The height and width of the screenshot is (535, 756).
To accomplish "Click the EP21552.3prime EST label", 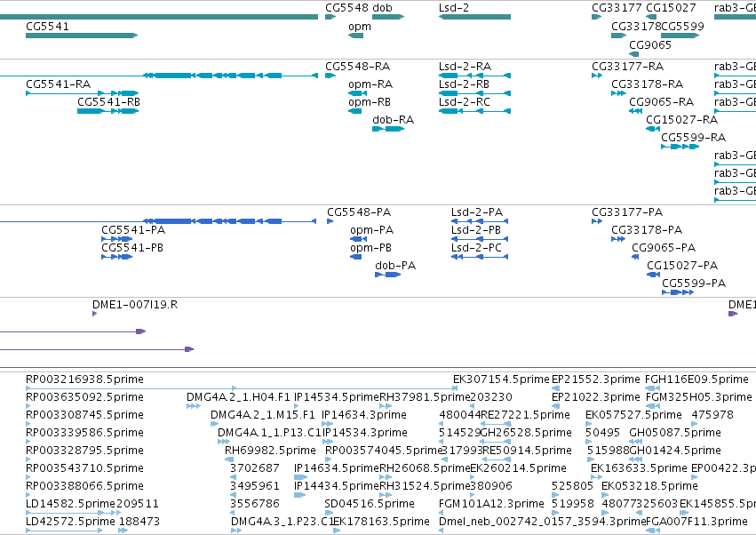I will tap(596, 379).
